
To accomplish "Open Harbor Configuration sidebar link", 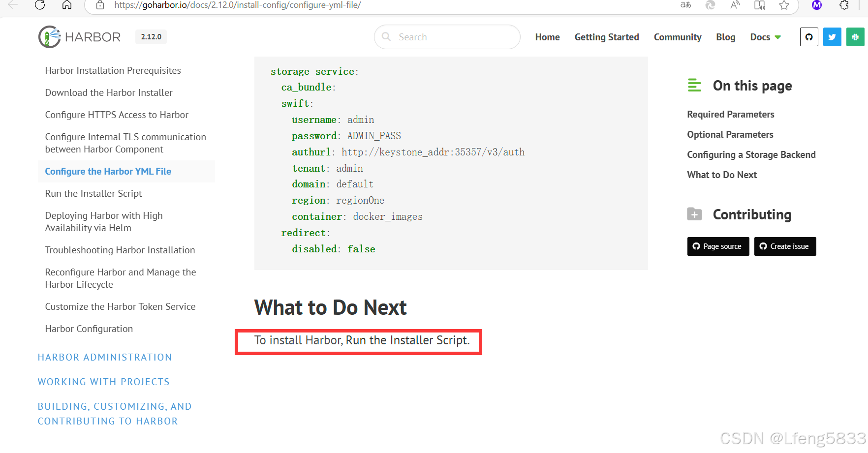I will tap(89, 329).
